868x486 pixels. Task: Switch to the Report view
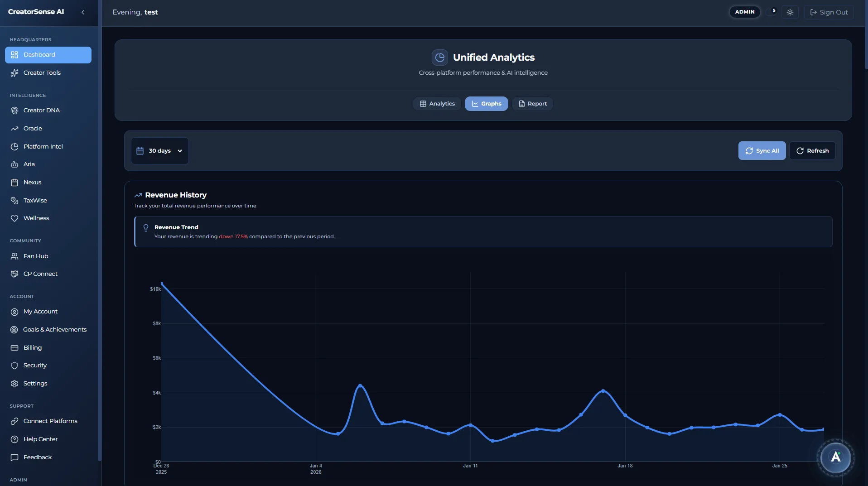(532, 103)
